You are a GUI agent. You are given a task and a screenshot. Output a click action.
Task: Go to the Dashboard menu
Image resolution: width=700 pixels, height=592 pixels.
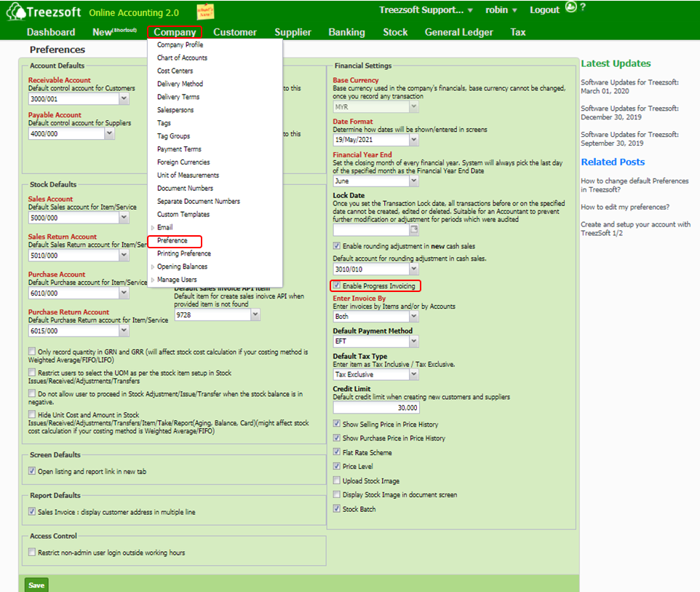51,32
